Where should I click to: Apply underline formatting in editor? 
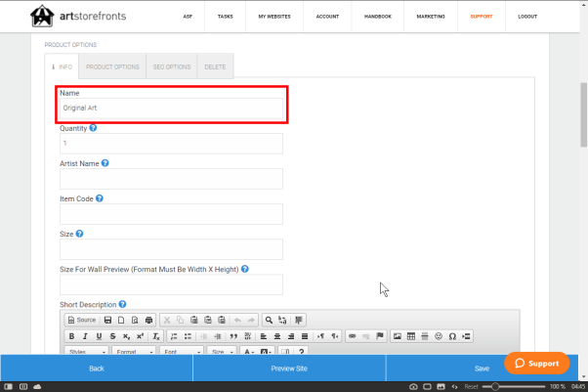99,336
